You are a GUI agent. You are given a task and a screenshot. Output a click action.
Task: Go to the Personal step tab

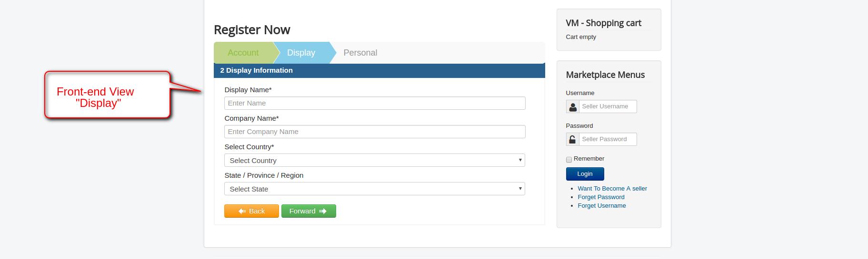pyautogui.click(x=360, y=53)
